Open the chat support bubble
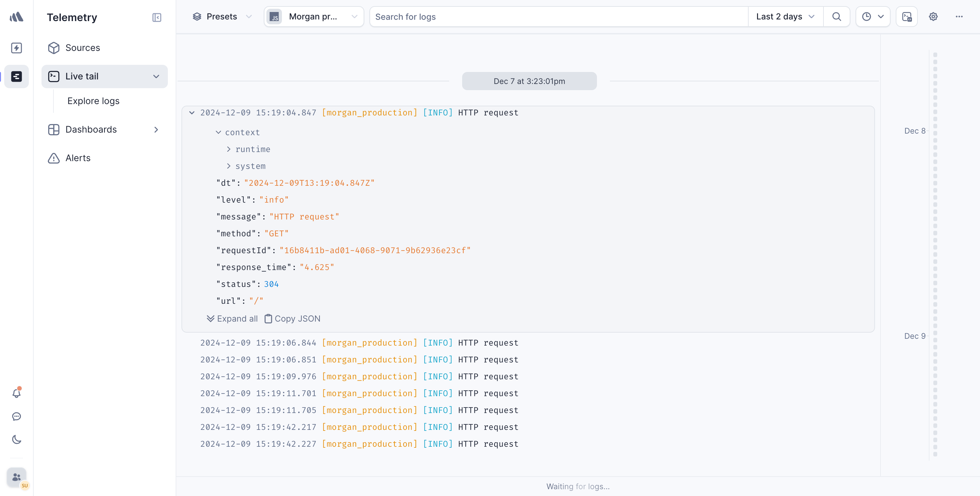The width and height of the screenshot is (980, 496). (16, 417)
